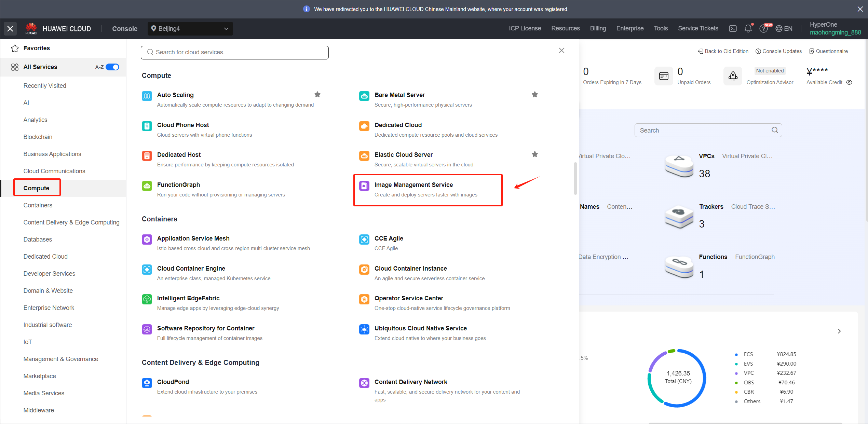Image resolution: width=868 pixels, height=424 pixels.
Task: Favorite Elastic Cloud Server with its star
Action: coord(535,154)
